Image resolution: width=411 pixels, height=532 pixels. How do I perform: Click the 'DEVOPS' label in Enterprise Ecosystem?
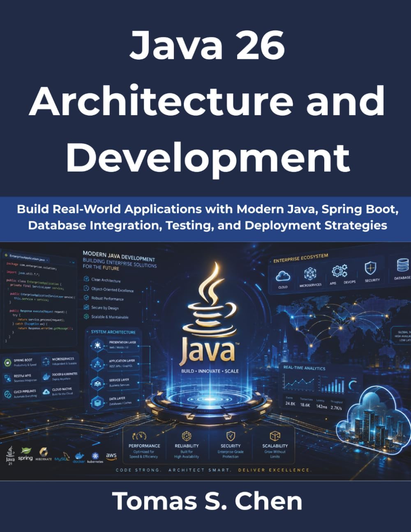pos(349,282)
